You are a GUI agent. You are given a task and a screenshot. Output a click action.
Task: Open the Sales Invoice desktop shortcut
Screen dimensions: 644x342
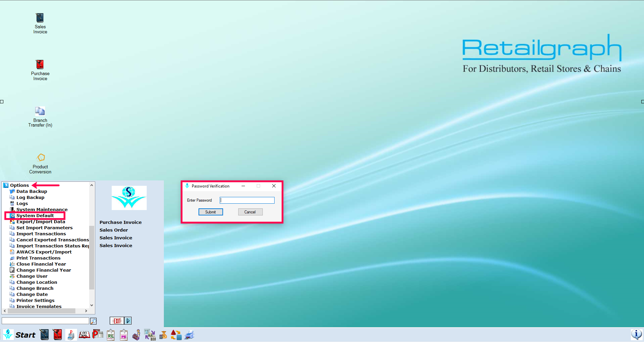[x=40, y=24]
